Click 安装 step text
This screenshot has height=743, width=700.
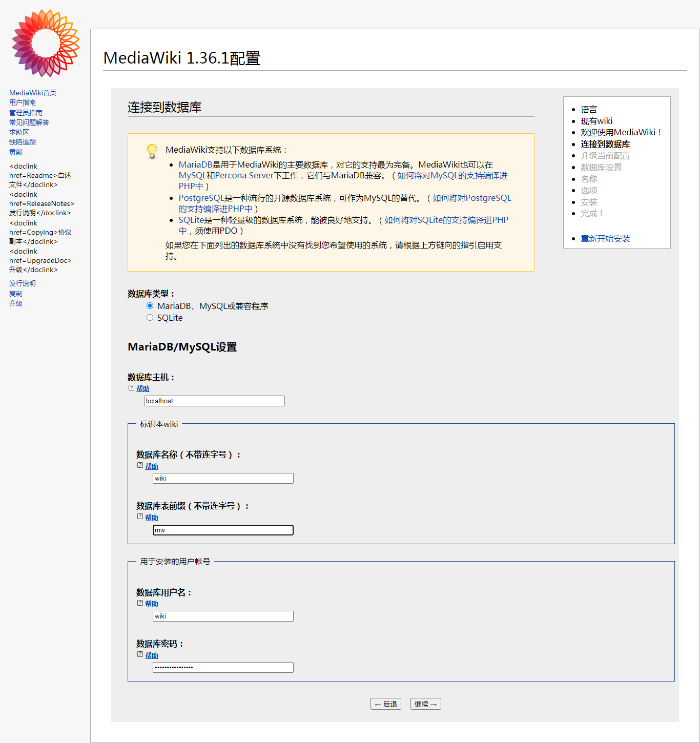tap(589, 202)
